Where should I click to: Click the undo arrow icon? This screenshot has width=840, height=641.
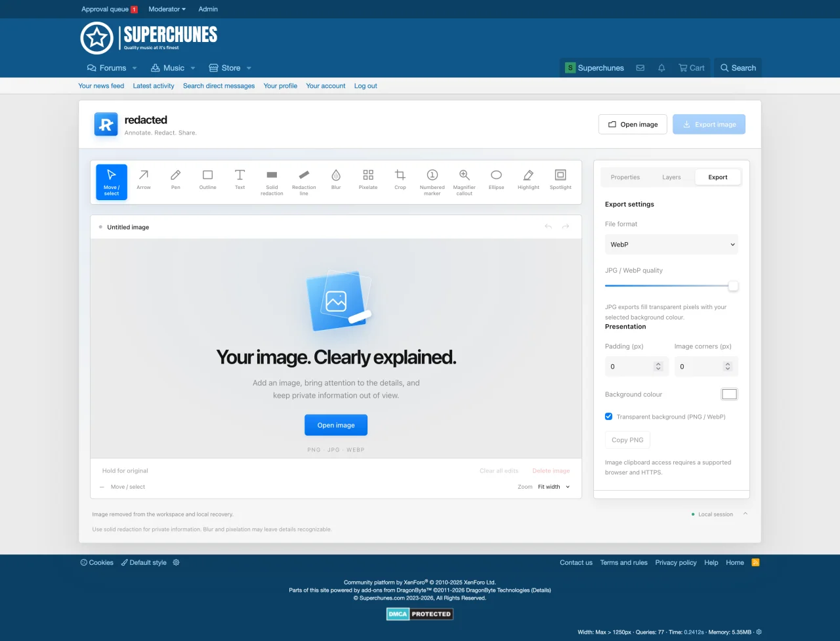(x=548, y=227)
